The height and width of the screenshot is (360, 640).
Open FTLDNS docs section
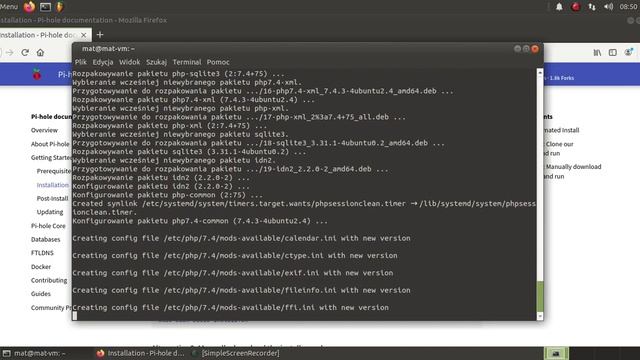[x=42, y=253]
